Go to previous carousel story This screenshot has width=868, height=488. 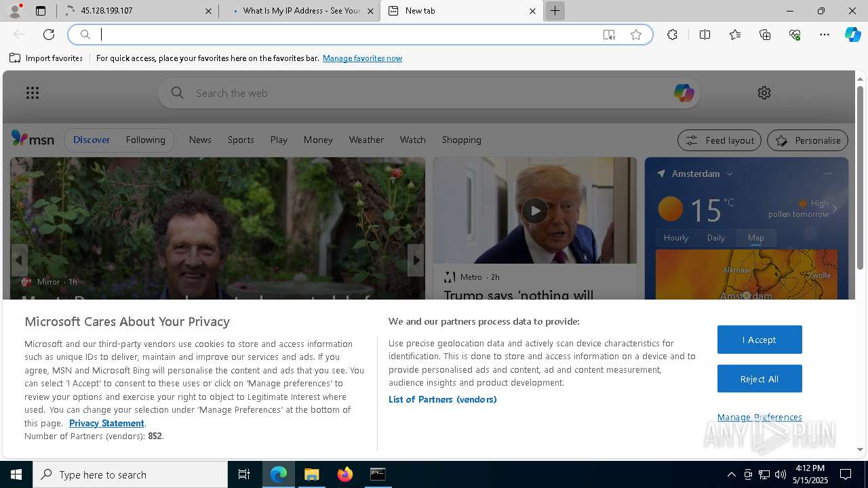coord(19,260)
